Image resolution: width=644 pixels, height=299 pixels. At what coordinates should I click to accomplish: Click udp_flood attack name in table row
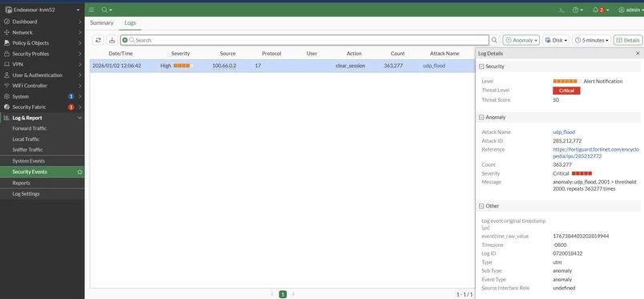tap(434, 66)
